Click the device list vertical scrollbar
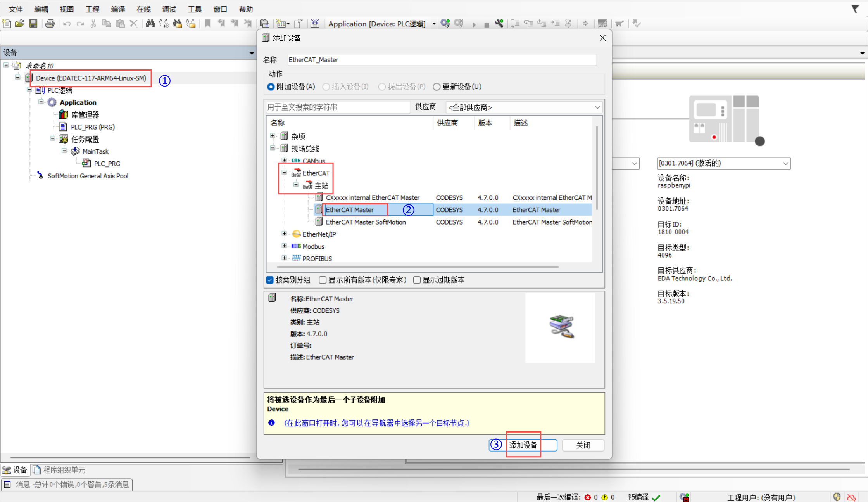Screen dimensions: 868x502 coord(597,168)
